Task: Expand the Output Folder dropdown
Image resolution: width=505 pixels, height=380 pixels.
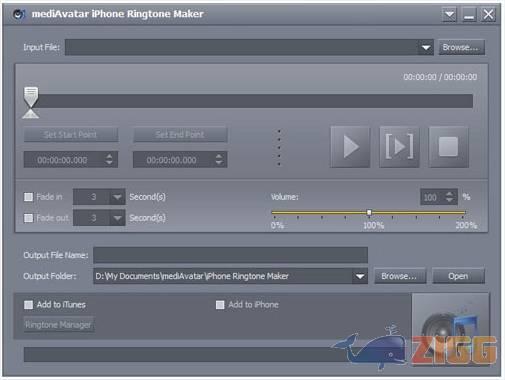Action: 360,276
